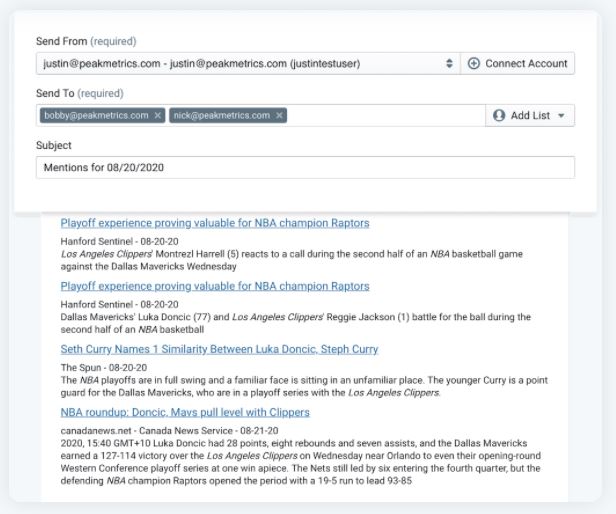Remove bobby@peakmetrics.com recipient
Image resolution: width=616 pixels, height=514 pixels.
pyautogui.click(x=158, y=116)
